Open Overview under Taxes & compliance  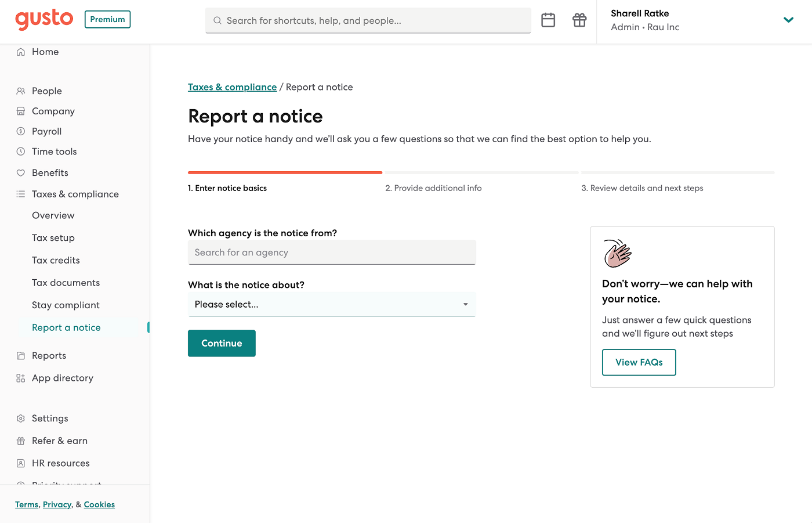coord(53,215)
